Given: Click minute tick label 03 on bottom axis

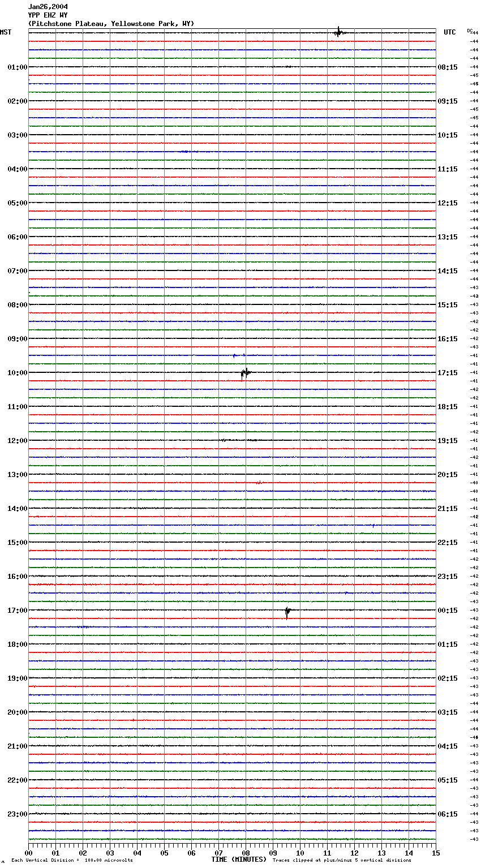Looking at the screenshot, I should [x=110, y=853].
